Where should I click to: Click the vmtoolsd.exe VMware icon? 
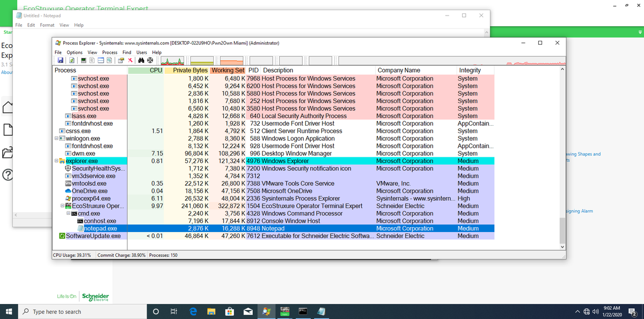[x=68, y=184]
